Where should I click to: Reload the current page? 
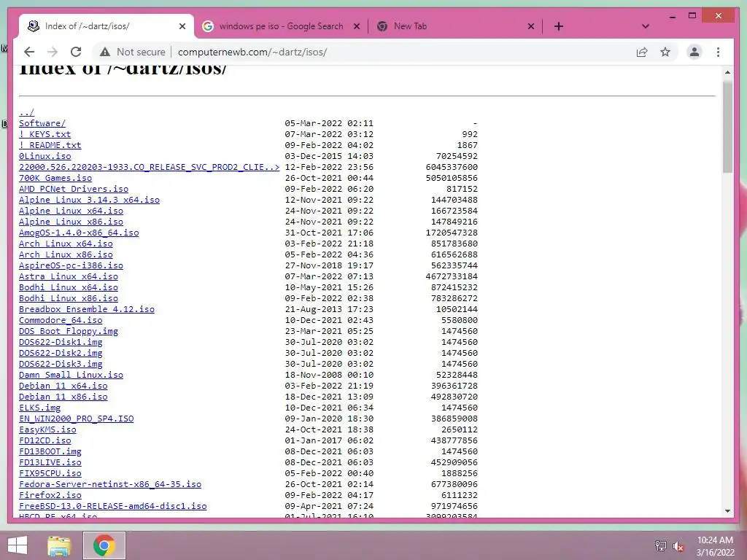click(x=76, y=52)
